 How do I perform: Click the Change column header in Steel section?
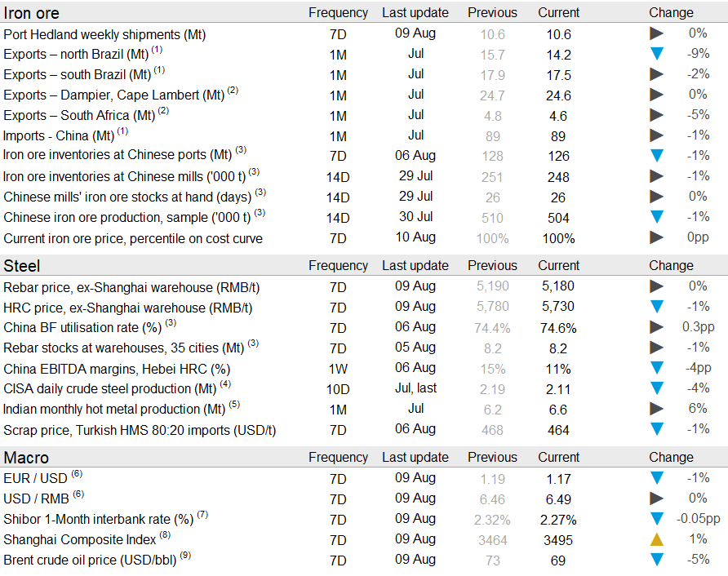coord(671,266)
